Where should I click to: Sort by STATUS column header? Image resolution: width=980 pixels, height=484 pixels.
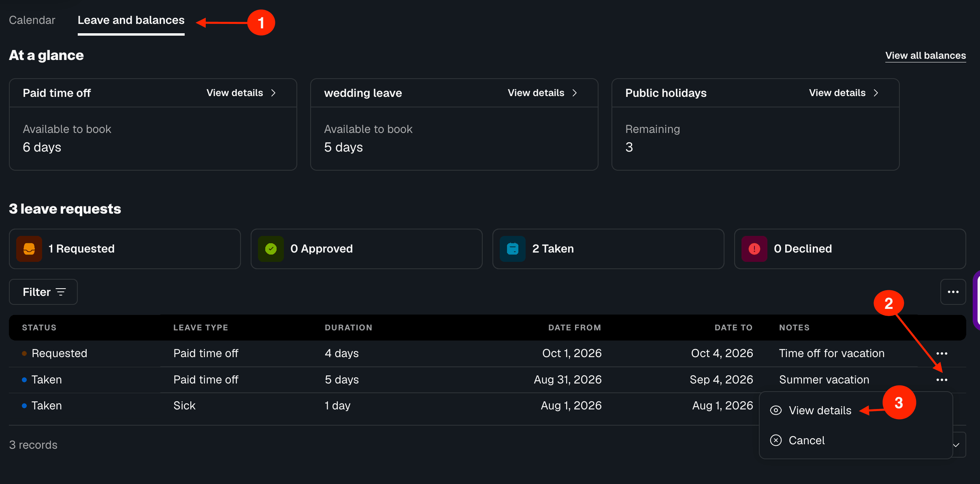click(39, 328)
